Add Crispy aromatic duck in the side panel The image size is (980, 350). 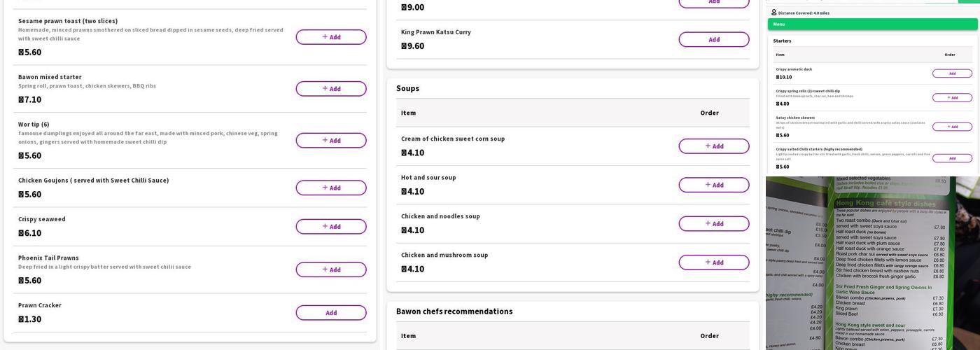pos(952,73)
